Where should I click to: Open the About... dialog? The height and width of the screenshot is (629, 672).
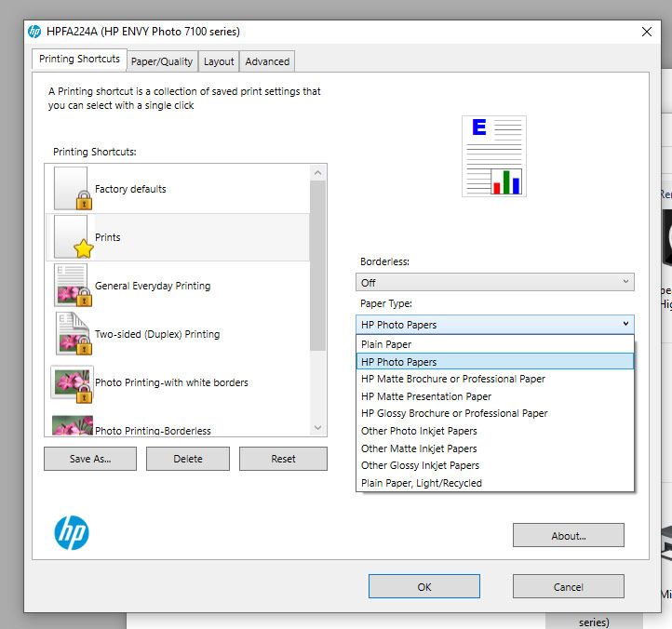tap(569, 535)
